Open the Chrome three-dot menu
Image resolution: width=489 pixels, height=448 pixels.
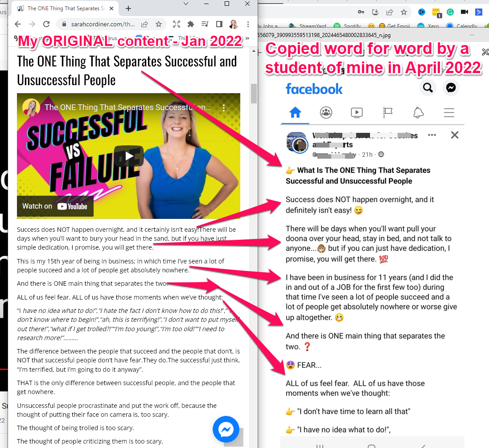248,24
